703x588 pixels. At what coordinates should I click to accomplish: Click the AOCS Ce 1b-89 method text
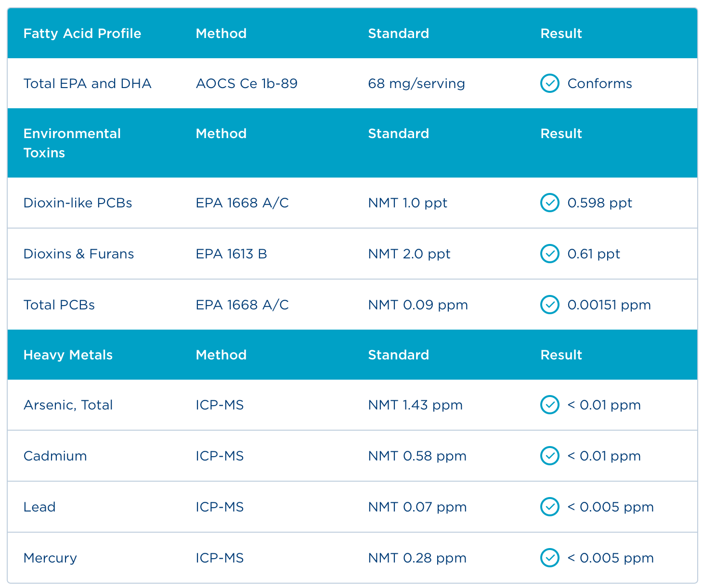(x=247, y=83)
